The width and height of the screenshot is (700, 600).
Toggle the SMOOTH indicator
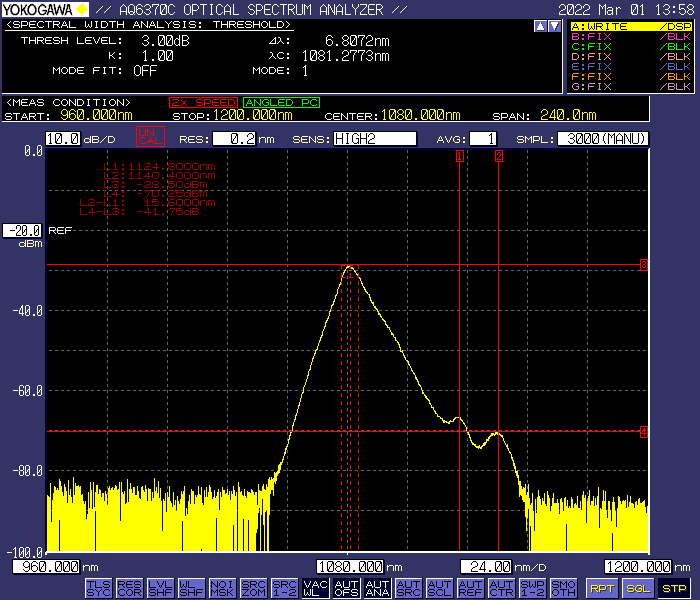564,588
